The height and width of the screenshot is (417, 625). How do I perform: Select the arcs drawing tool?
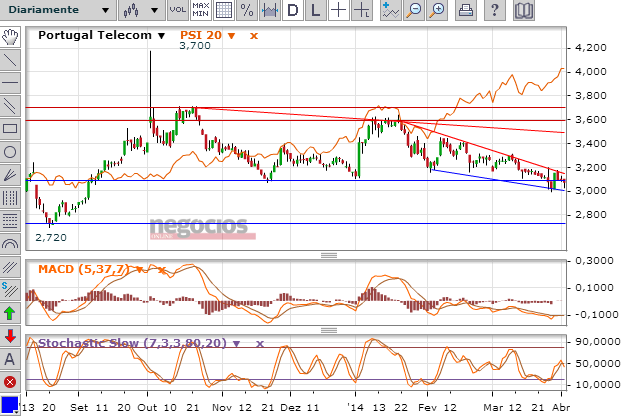tap(10, 244)
